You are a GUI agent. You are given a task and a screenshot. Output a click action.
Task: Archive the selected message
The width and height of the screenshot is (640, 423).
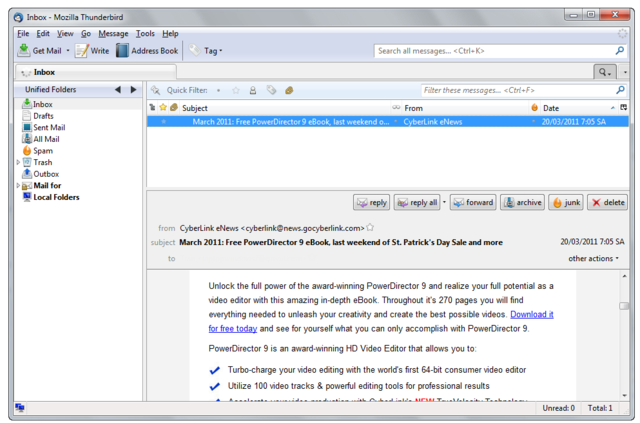[x=522, y=202]
